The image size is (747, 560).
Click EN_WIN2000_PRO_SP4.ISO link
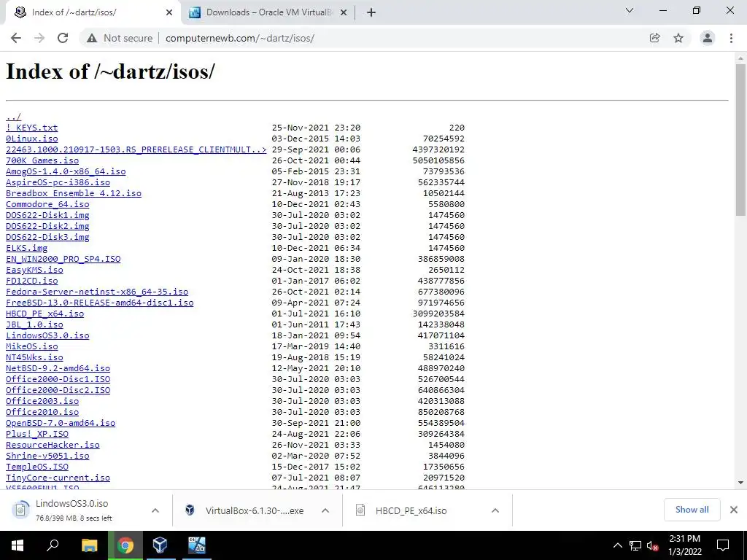pos(63,259)
